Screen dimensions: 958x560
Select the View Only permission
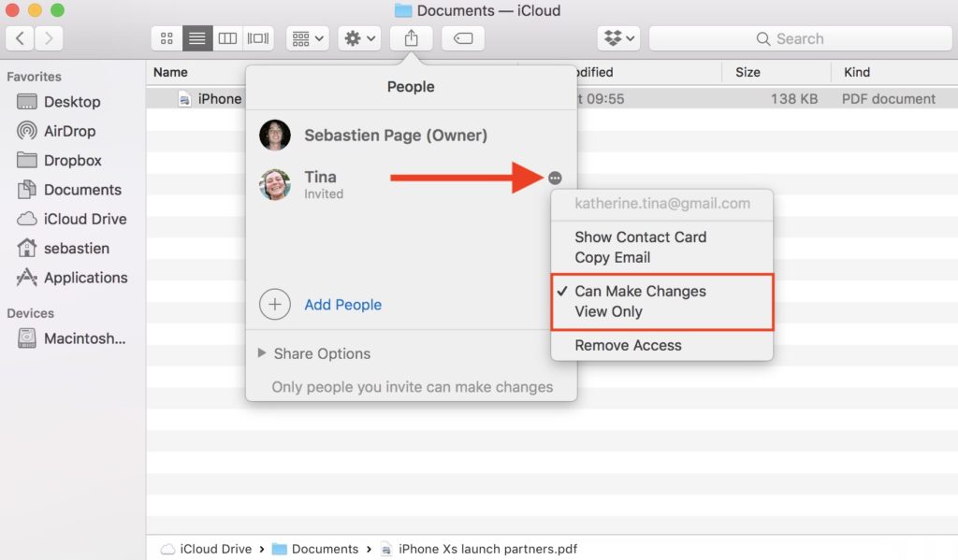pos(608,311)
